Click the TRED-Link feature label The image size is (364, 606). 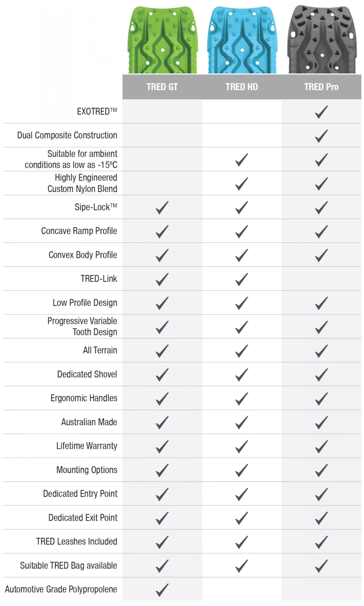99,279
